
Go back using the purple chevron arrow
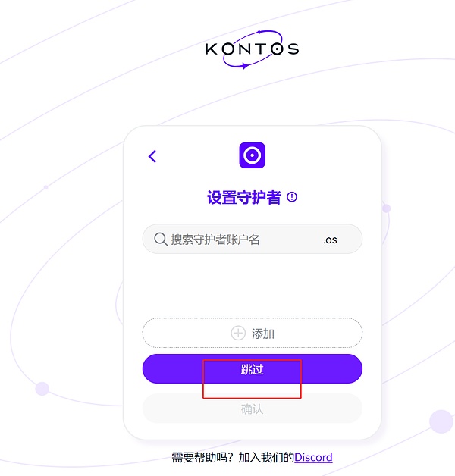point(152,156)
